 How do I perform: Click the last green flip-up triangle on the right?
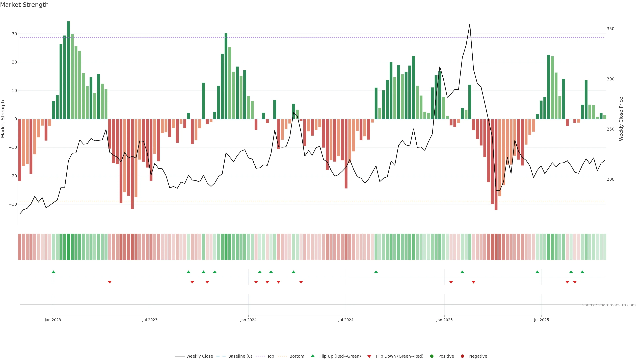click(582, 272)
